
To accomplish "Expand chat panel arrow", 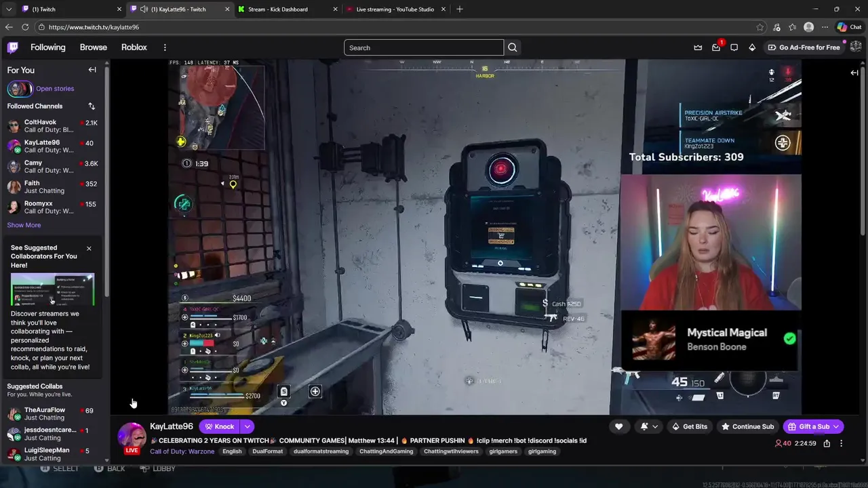I will [x=854, y=73].
